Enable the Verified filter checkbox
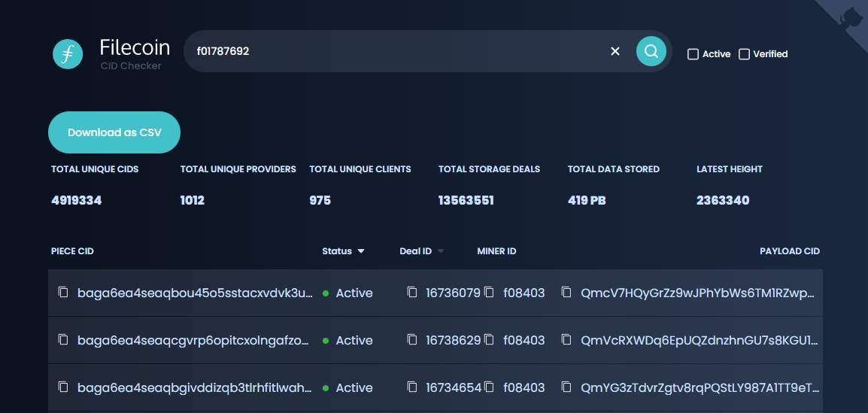Image resolution: width=868 pixels, height=413 pixels. pyautogui.click(x=745, y=54)
